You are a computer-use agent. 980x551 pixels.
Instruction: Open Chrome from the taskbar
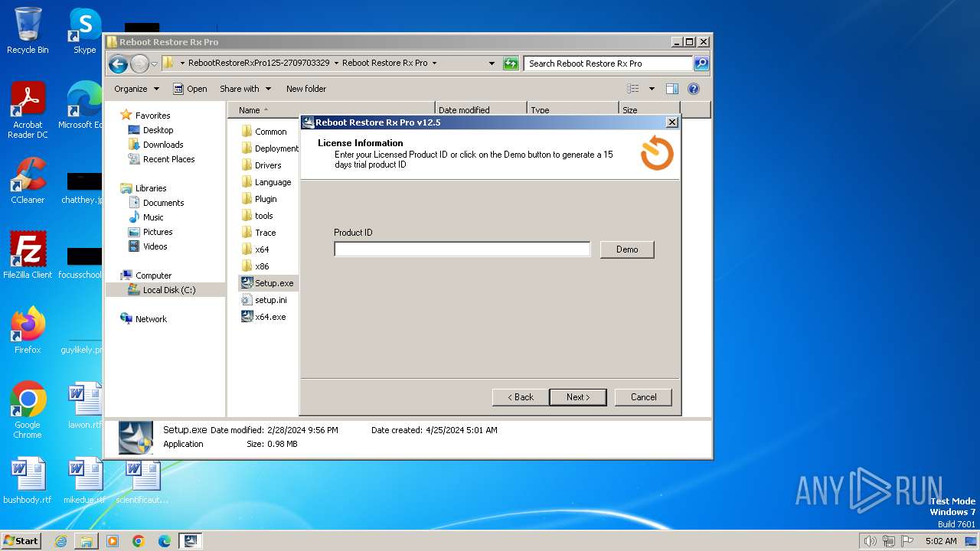tap(139, 541)
